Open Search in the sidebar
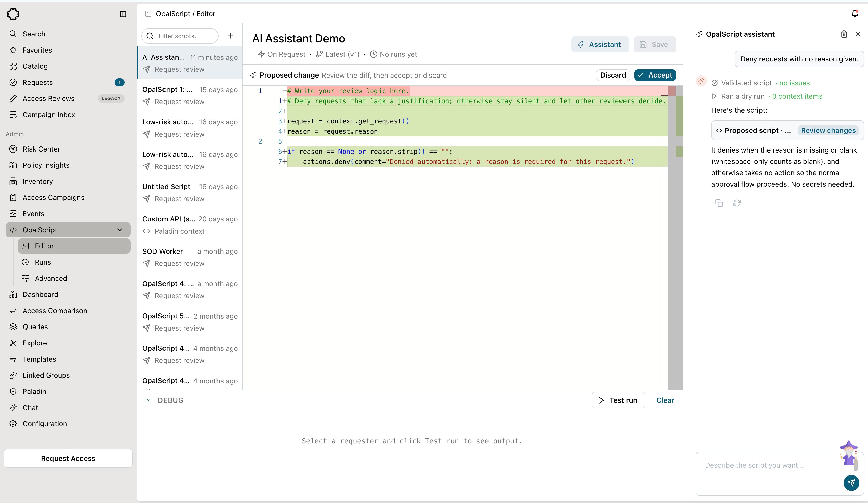868x503 pixels. point(68,34)
